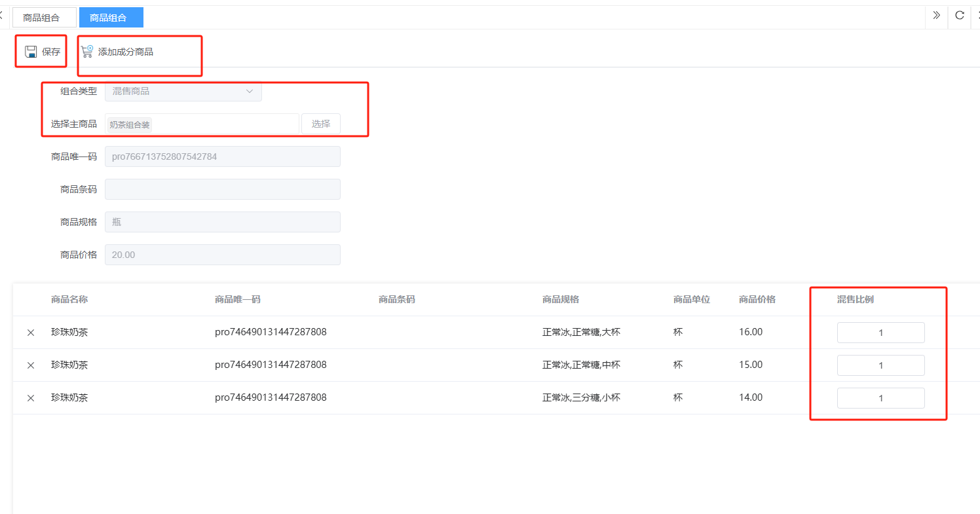Click the 混售比例 input for 16.00 row

click(880, 333)
